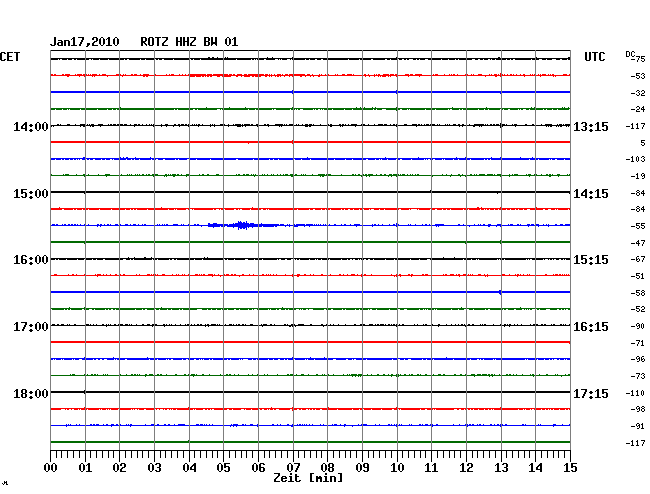The height and width of the screenshot is (494, 650).
Task: Click the 17:15 UTC time label
Action: [591, 393]
